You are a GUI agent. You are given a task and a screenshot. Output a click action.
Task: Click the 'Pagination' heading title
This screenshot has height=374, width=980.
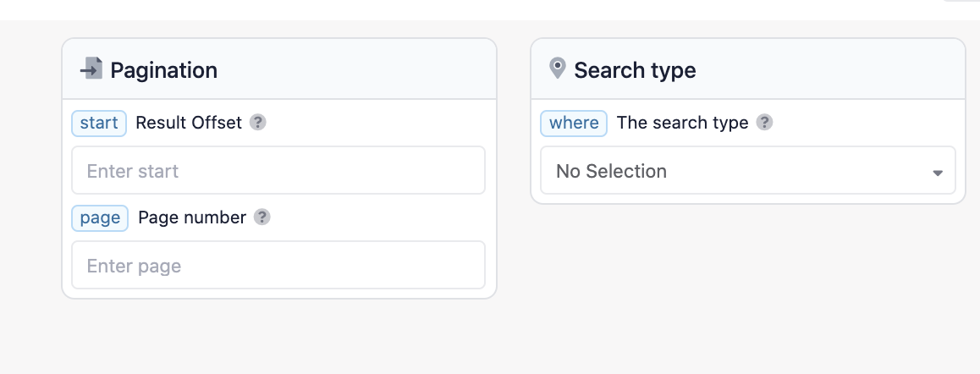point(164,70)
